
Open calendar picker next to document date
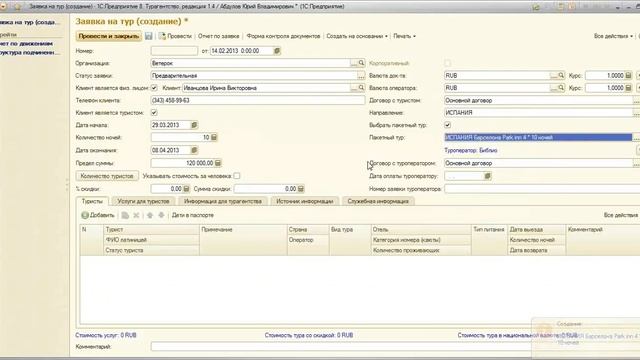click(277, 51)
